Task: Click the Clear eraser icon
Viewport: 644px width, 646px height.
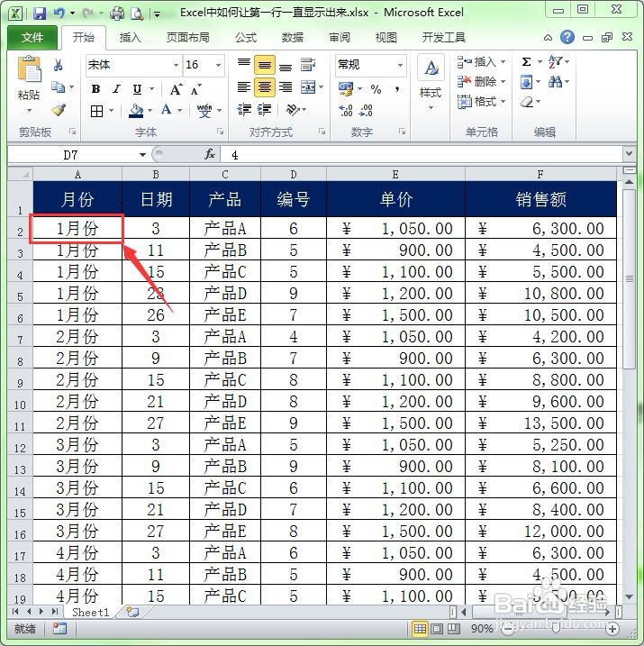Action: [527, 101]
